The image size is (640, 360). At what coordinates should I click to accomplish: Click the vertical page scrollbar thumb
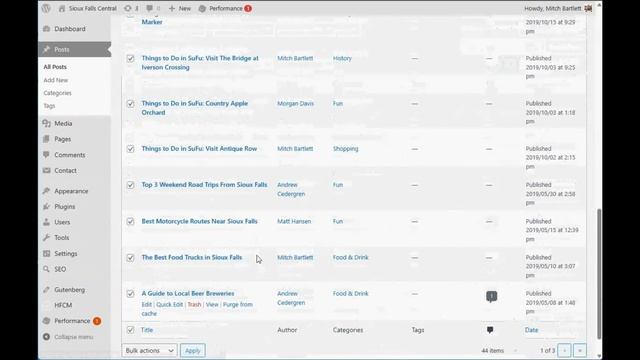(599, 273)
